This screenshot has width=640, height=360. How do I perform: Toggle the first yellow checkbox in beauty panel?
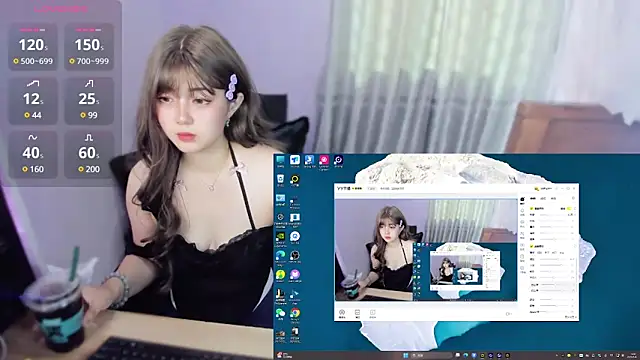[x=531, y=209]
